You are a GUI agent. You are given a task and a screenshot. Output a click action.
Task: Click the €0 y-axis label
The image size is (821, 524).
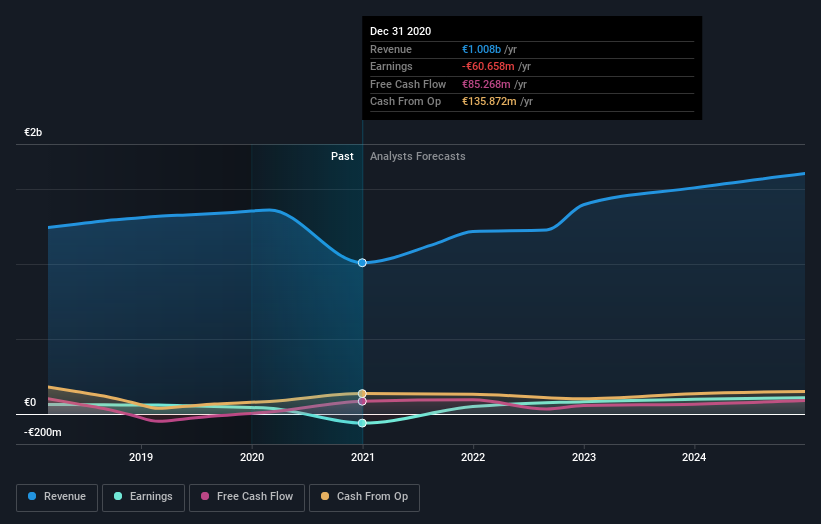click(x=30, y=403)
